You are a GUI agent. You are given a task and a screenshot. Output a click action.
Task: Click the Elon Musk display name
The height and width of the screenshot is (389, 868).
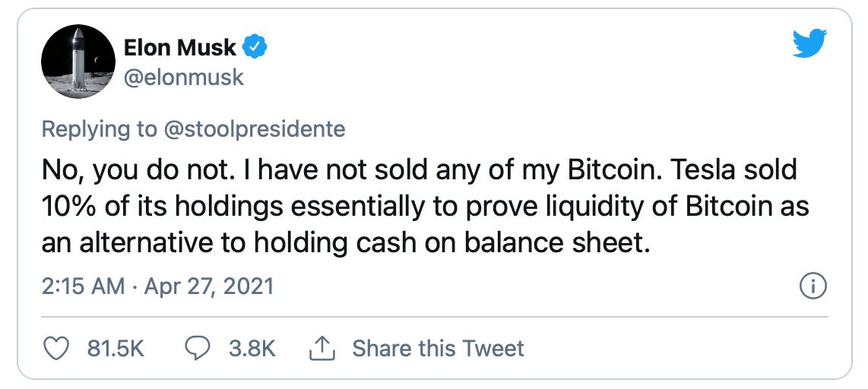[x=180, y=48]
